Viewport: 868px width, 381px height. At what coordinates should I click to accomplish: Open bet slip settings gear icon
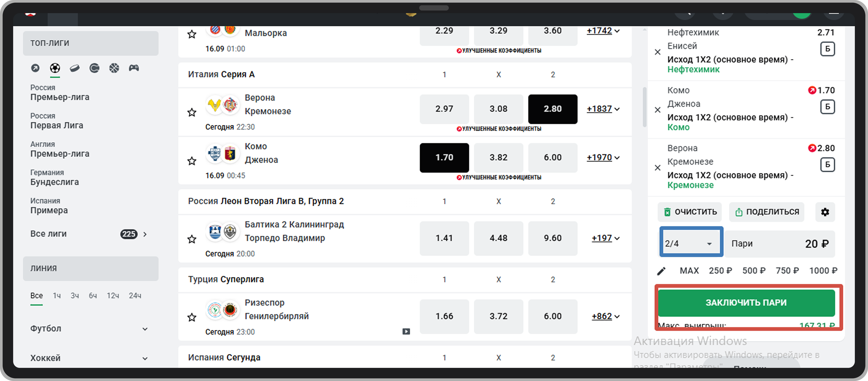[x=825, y=212]
